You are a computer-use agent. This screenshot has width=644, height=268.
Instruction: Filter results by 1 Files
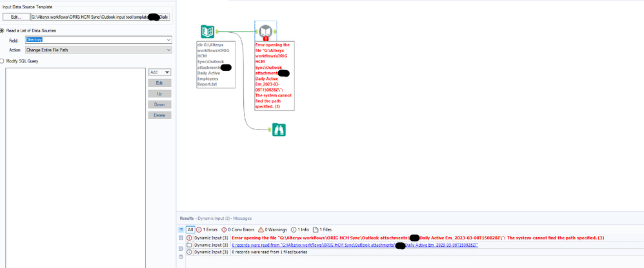point(323,229)
